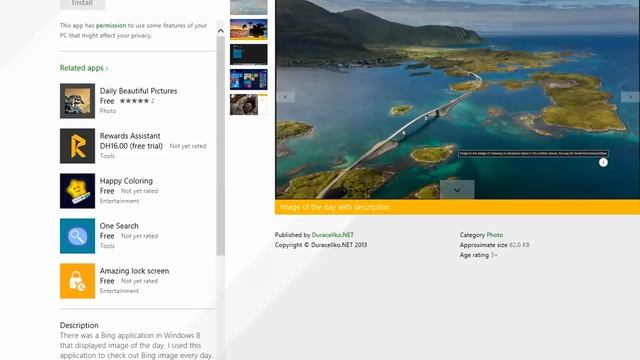The width and height of the screenshot is (640, 360).
Task: Click the Rewards Assistant title
Action: [x=130, y=136]
